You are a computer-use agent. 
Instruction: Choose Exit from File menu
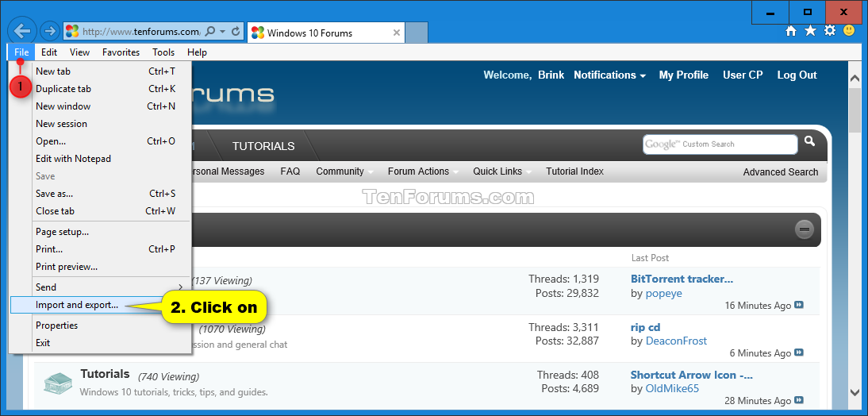click(x=100, y=343)
